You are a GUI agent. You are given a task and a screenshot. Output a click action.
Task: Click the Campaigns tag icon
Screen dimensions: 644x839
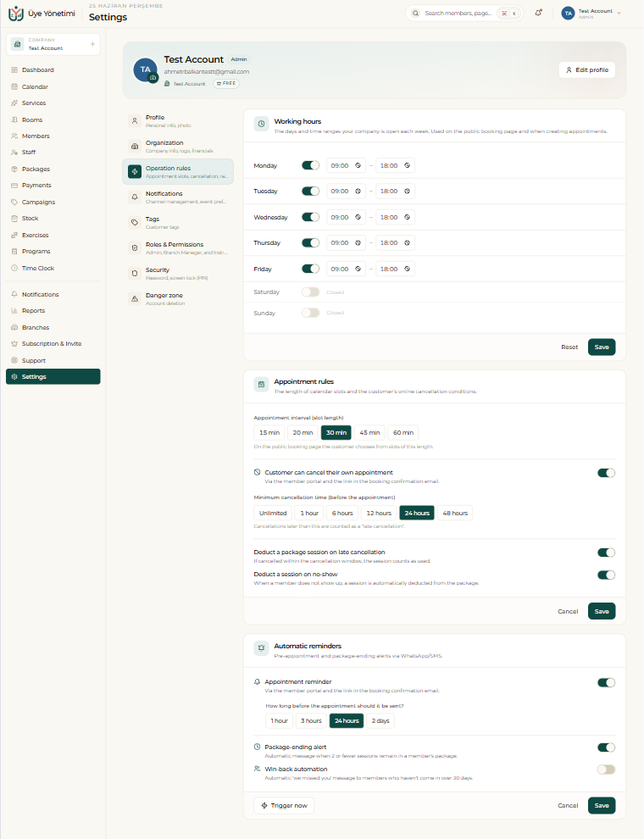[14, 203]
